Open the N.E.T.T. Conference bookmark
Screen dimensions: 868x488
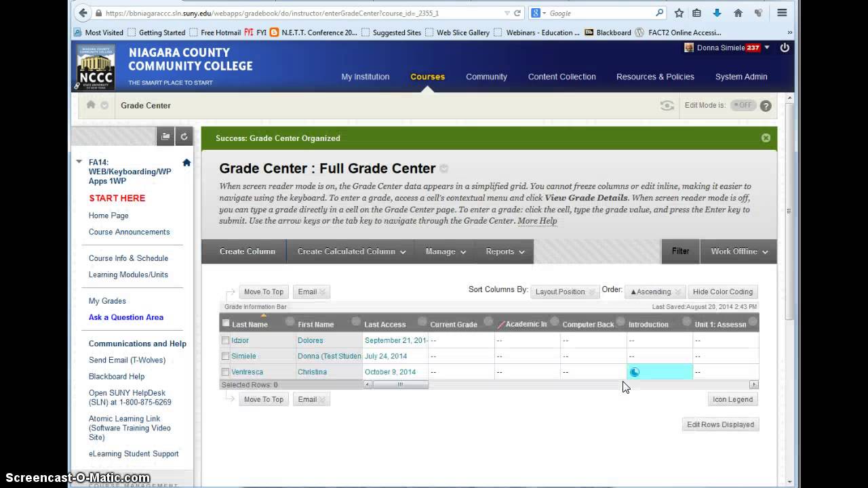tap(313, 32)
